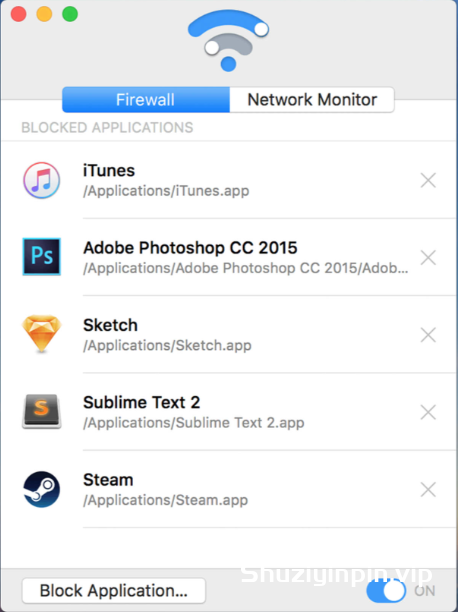Open the Block Application dialog
The image size is (458, 612).
click(x=114, y=591)
